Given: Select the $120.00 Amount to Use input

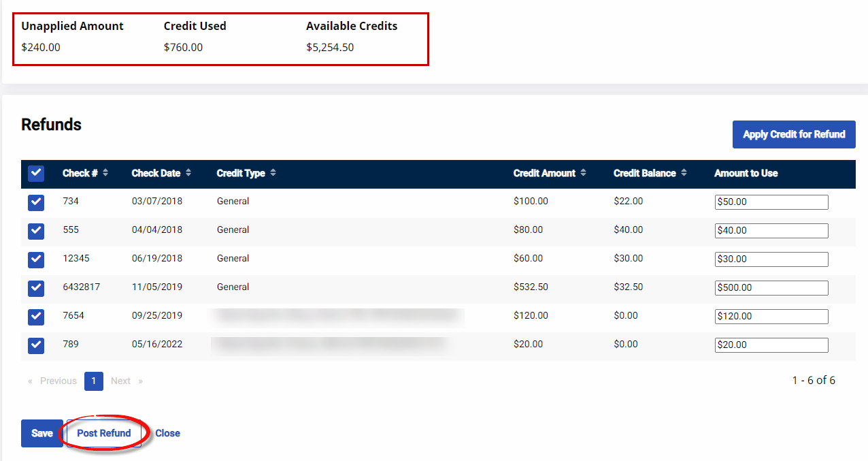Looking at the screenshot, I should (771, 317).
